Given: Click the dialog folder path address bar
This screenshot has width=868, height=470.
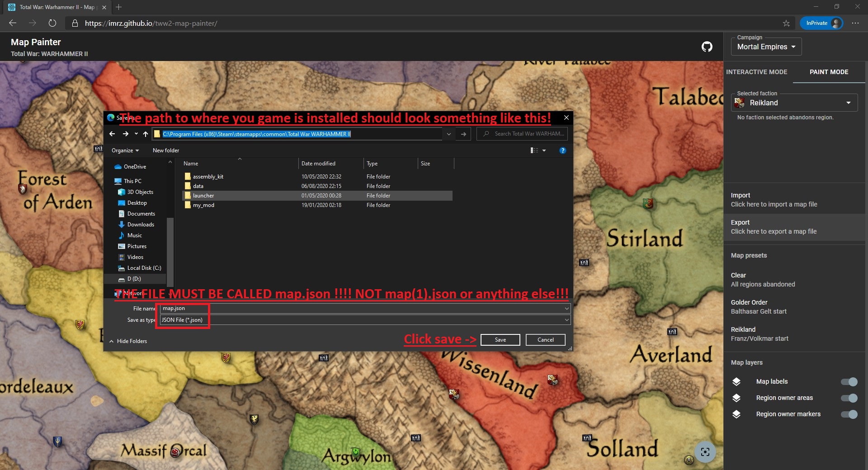Looking at the screenshot, I should (x=297, y=134).
